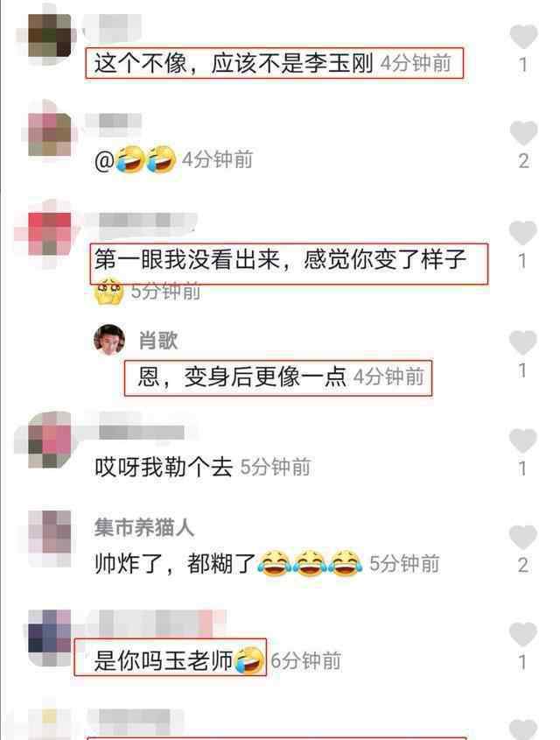Open 肖歌's profile picture
560x740 pixels.
pyautogui.click(x=109, y=340)
